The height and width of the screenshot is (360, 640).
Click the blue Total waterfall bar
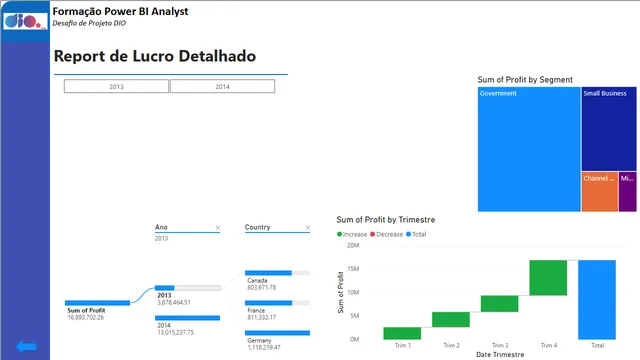[x=597, y=300]
